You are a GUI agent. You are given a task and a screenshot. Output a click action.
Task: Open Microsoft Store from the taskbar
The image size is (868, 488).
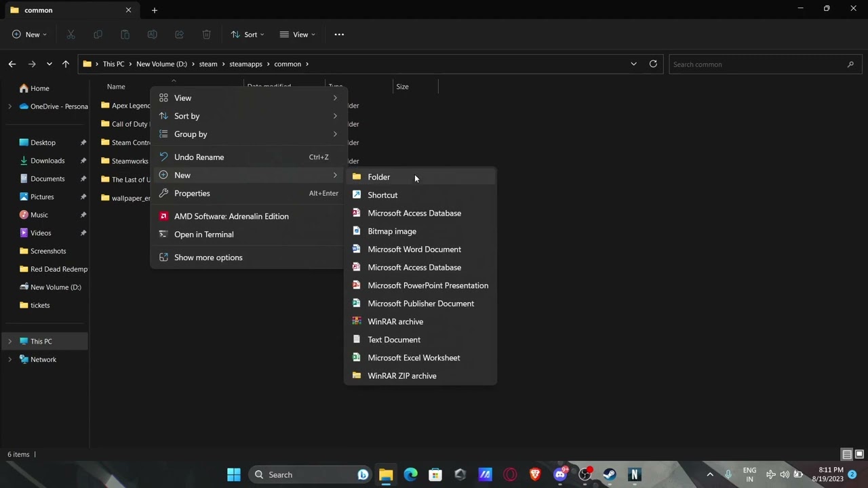(x=435, y=474)
